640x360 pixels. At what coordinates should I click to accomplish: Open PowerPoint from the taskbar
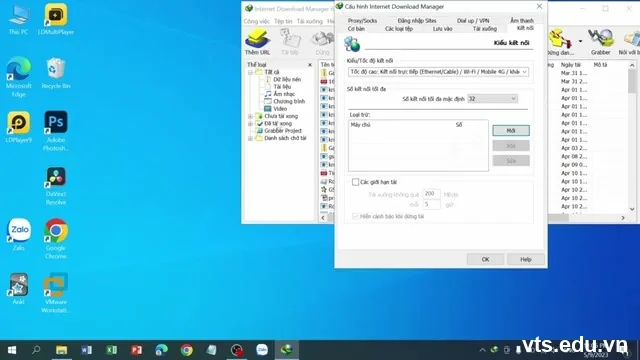click(x=136, y=350)
